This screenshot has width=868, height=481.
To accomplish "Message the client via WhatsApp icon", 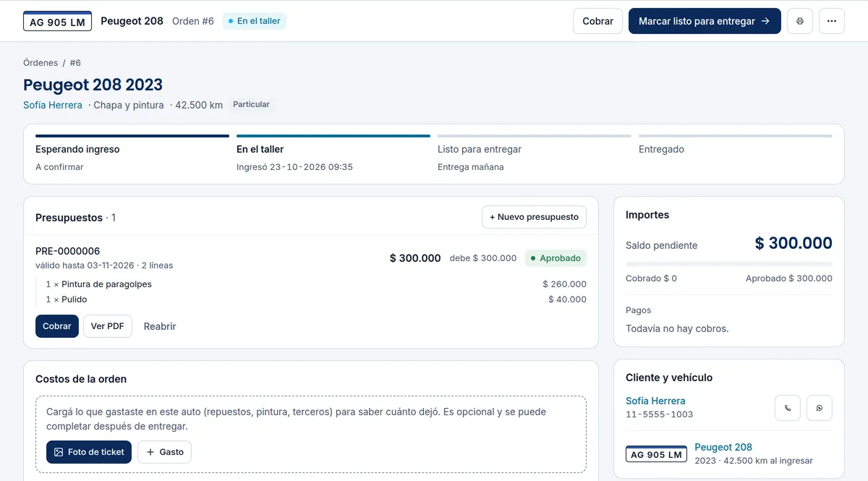I will [x=820, y=408].
